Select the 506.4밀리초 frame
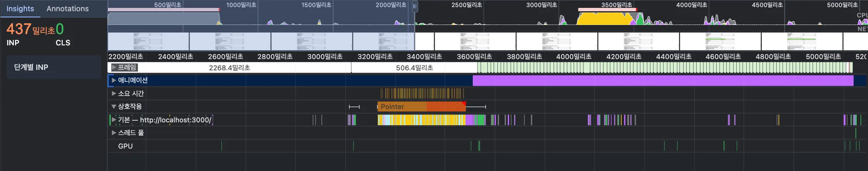 coord(414,67)
